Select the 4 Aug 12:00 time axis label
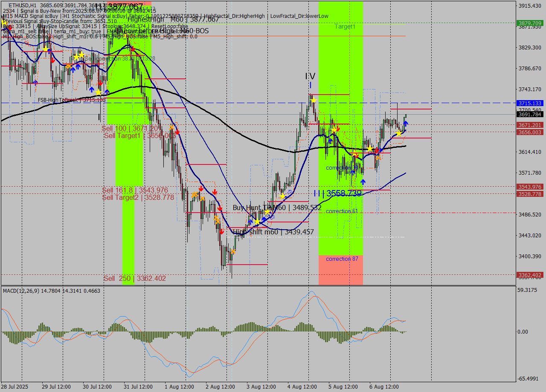 [x=302, y=387]
